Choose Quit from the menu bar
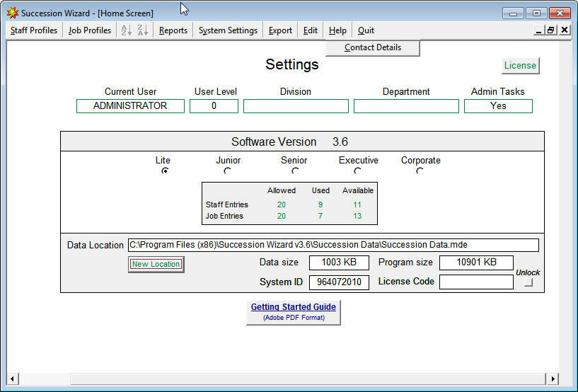 [x=366, y=30]
